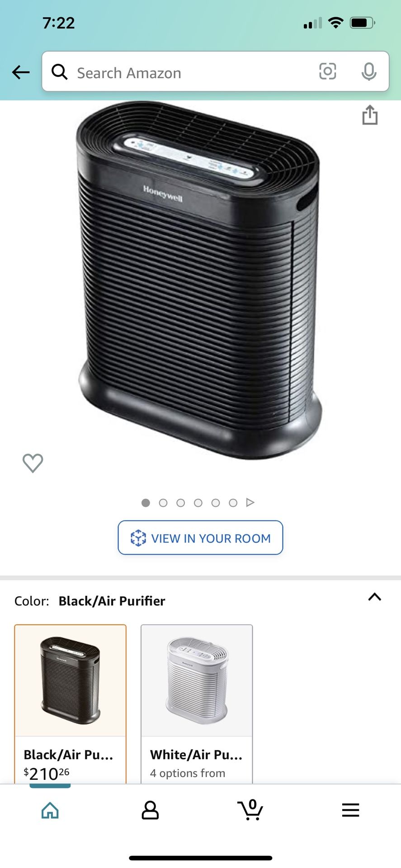Tap the microphone voice search icon
Image resolution: width=401 pixels, height=868 pixels.
369,71
